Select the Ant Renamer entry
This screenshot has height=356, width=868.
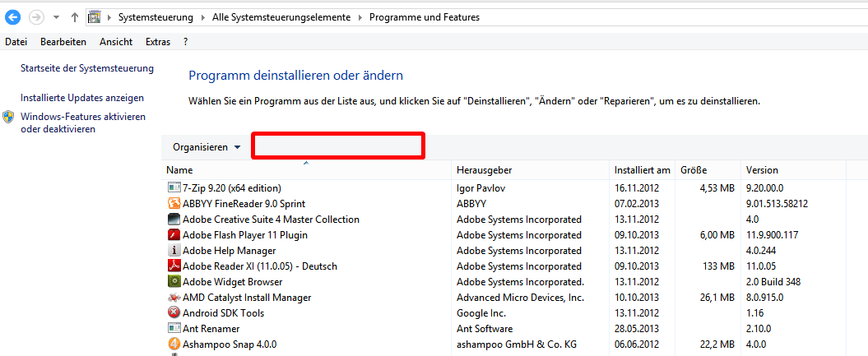coord(211,328)
